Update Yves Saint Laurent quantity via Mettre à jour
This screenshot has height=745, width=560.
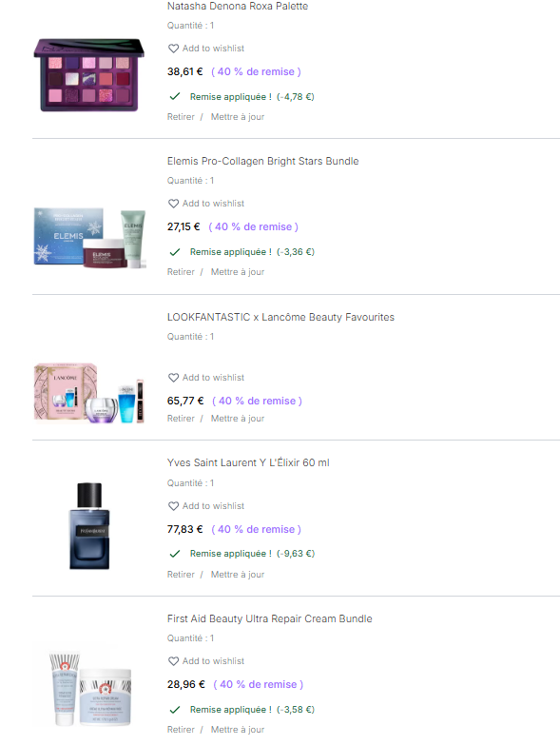click(x=238, y=575)
